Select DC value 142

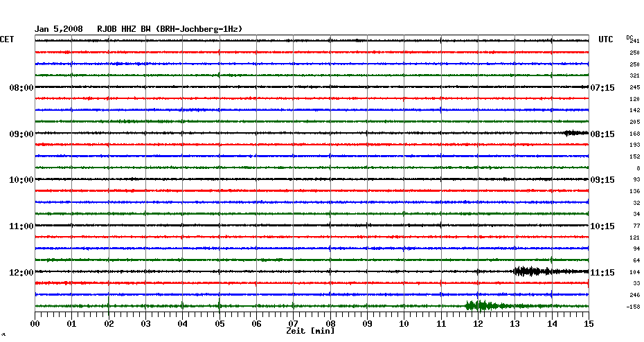click(634, 111)
